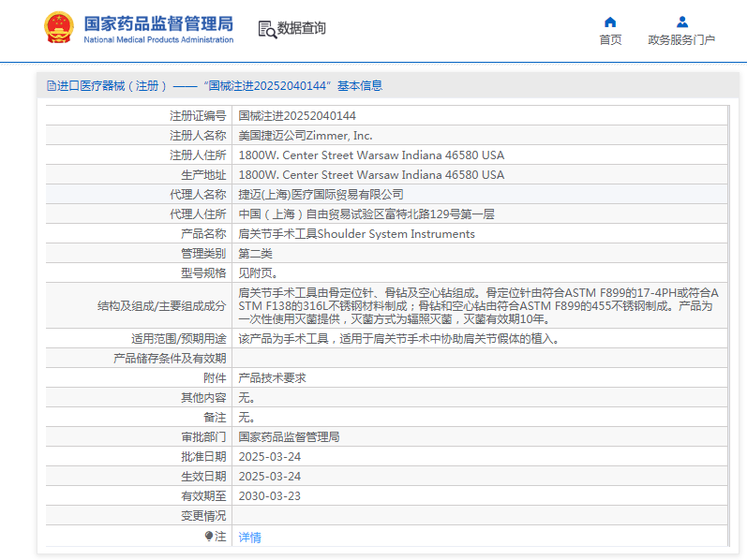Image resolution: width=747 pixels, height=560 pixels.
Task: Open 政务服务门户 portal link
Action: coord(681,40)
